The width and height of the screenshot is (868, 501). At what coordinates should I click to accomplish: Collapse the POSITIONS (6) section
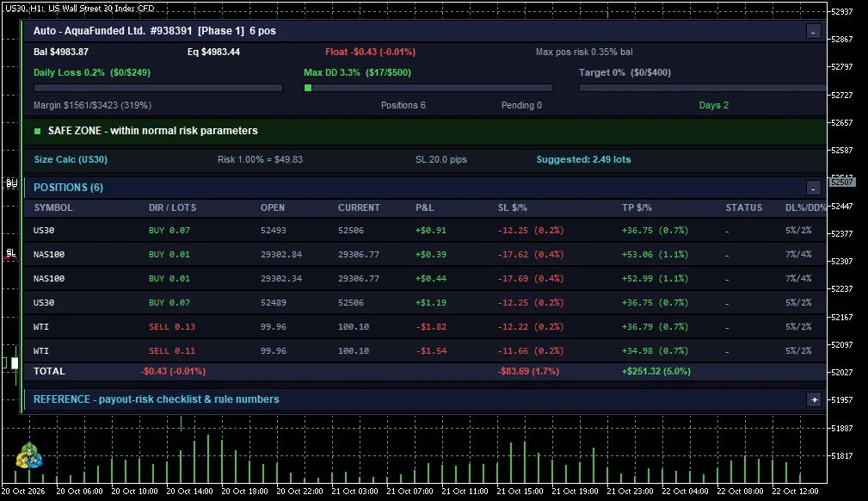pyautogui.click(x=813, y=189)
